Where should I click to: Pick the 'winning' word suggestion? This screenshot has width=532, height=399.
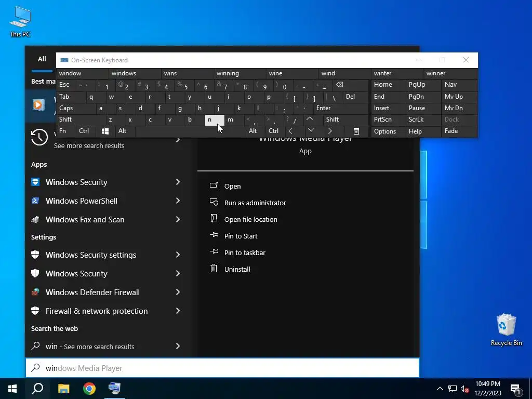pos(240,73)
